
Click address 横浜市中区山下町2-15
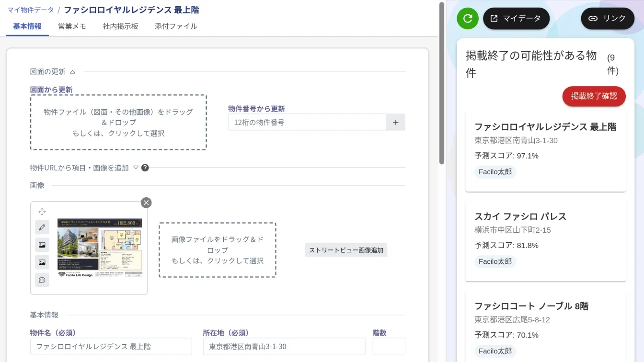pos(513,230)
